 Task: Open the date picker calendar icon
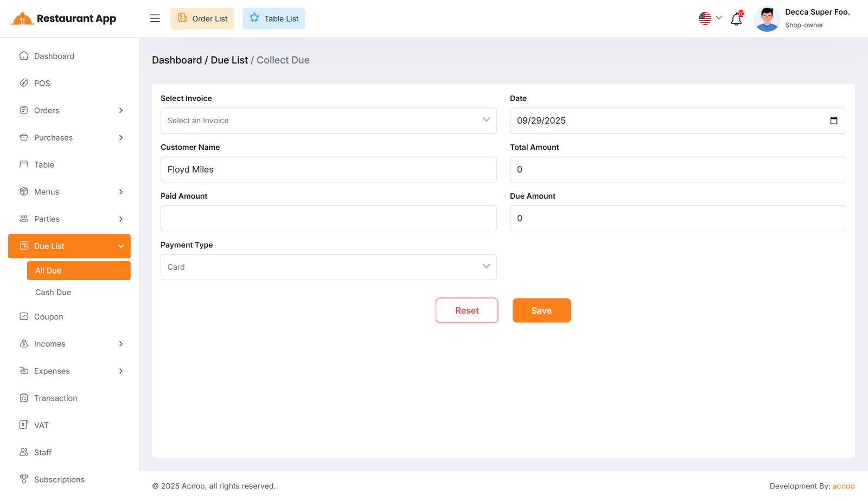click(x=833, y=121)
